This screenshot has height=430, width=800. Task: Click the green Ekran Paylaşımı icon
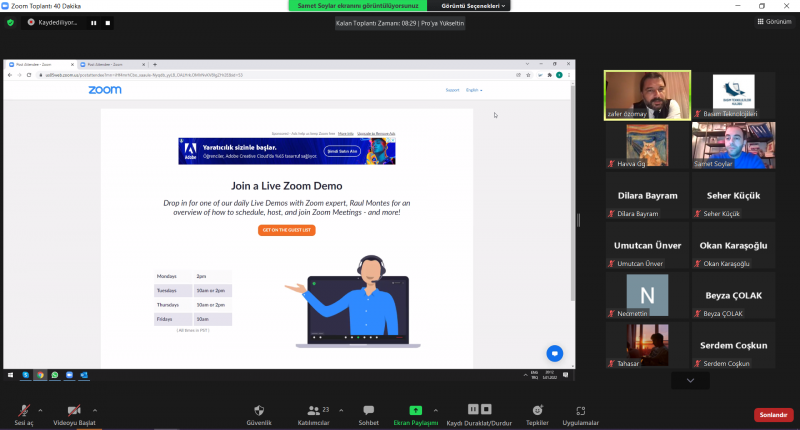(x=416, y=410)
